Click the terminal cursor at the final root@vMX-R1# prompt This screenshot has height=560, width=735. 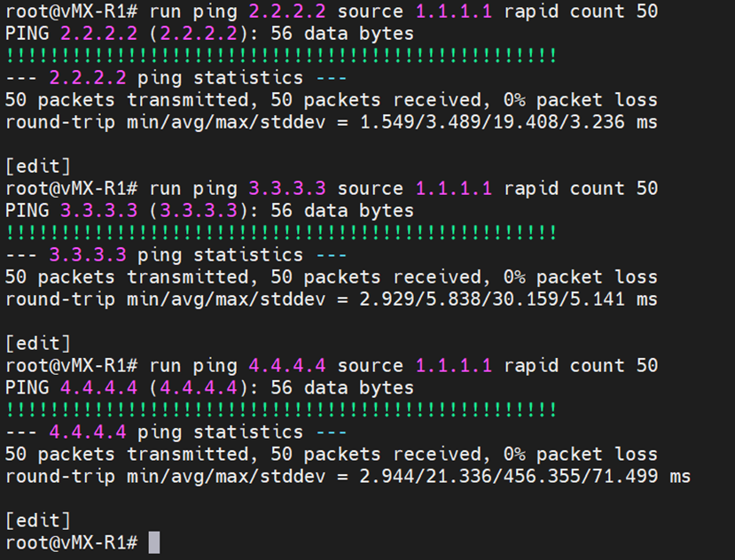click(154, 542)
